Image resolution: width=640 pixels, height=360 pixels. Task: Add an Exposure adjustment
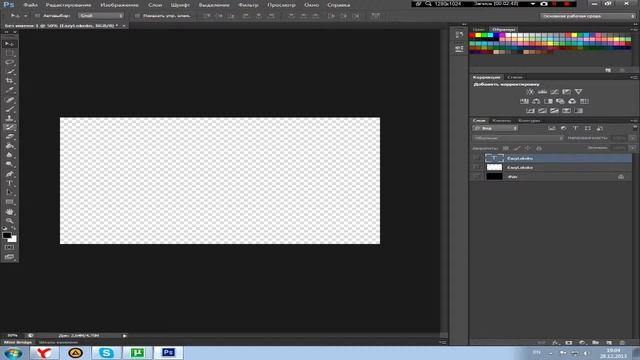click(x=566, y=92)
